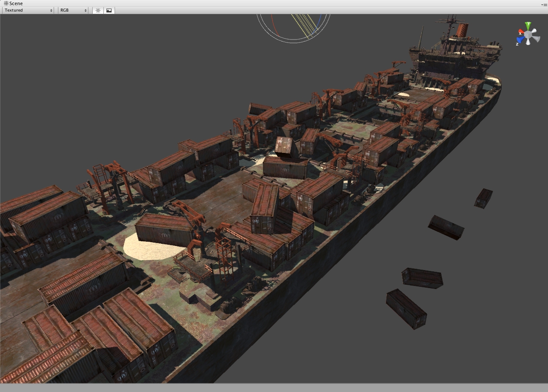
Task: Click the blue Z axis cone on gizmo
Action: point(521,40)
